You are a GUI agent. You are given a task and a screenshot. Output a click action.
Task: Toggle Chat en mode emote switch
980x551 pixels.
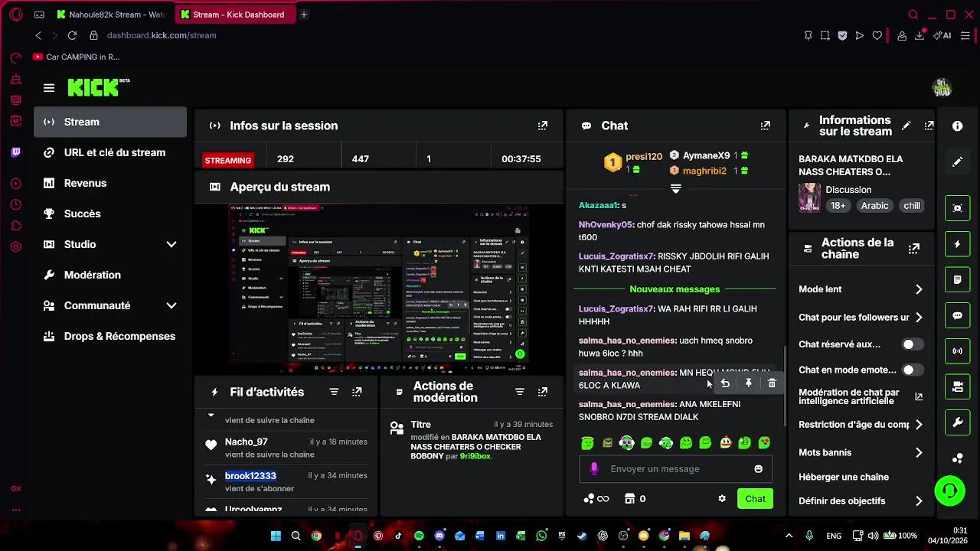point(912,370)
